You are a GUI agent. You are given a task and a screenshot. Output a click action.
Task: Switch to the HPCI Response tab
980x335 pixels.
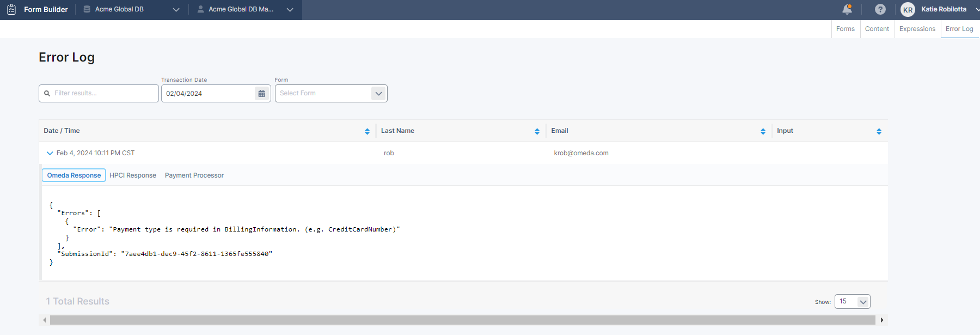[x=133, y=175]
